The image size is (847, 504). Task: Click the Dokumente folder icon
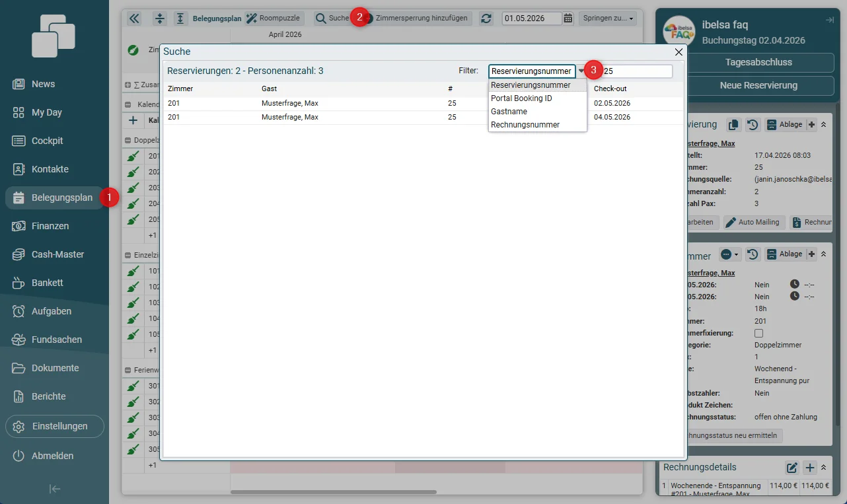18,368
